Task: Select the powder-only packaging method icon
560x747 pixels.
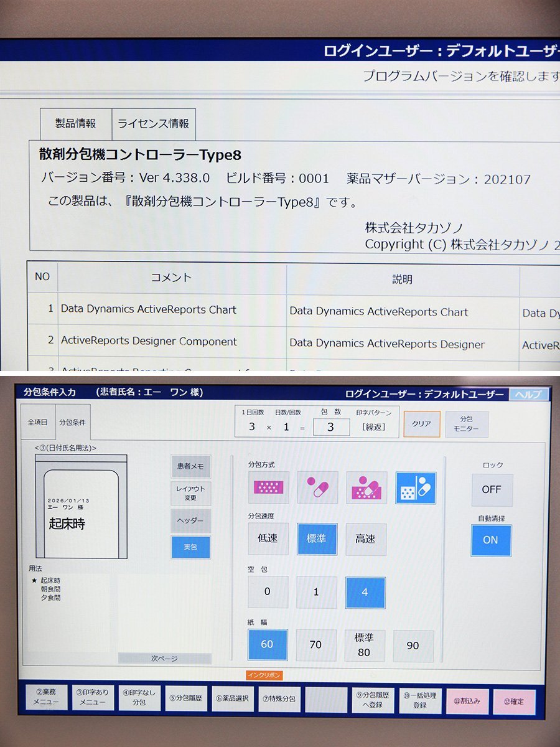Action: (x=268, y=487)
